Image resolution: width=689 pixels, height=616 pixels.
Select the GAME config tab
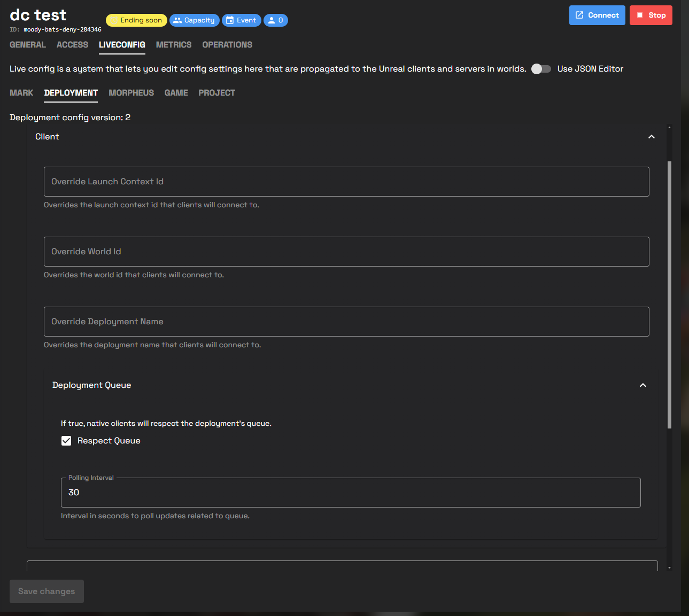(x=176, y=93)
